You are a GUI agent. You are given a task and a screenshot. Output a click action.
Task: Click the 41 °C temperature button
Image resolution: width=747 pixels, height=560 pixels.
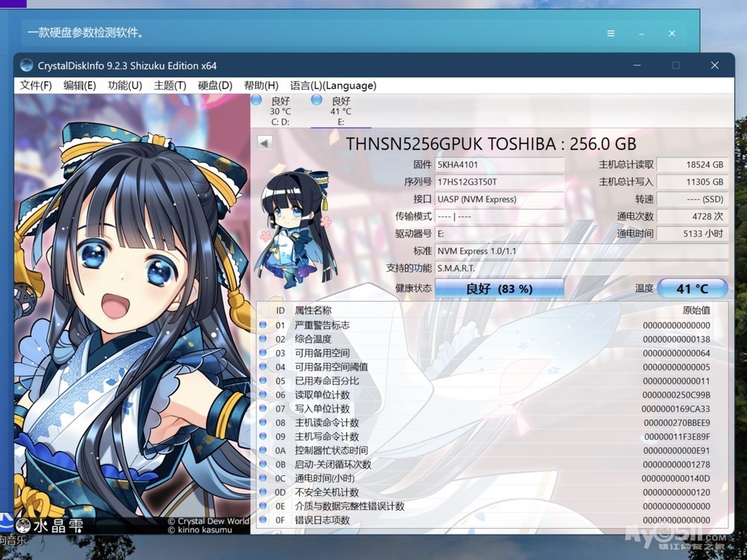(x=692, y=288)
